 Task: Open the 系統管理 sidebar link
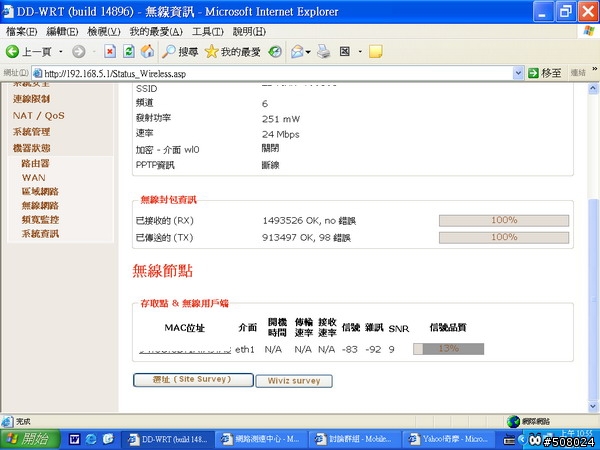tap(31, 132)
